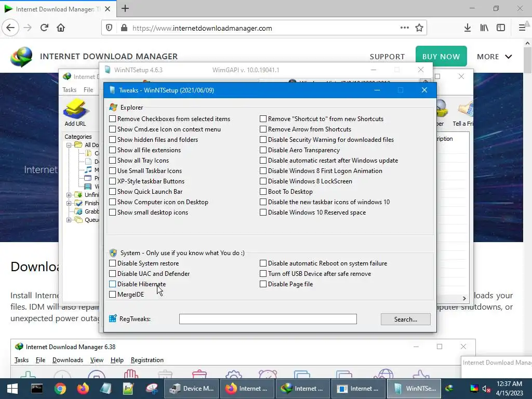Enable Disable Aero Transparency option
Screen dimensions: 532x399
(x=263, y=150)
